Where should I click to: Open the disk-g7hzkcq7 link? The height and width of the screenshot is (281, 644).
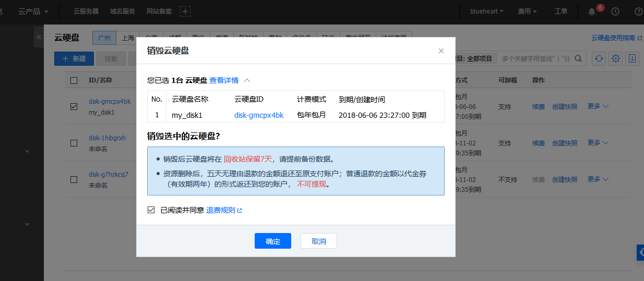pos(109,174)
